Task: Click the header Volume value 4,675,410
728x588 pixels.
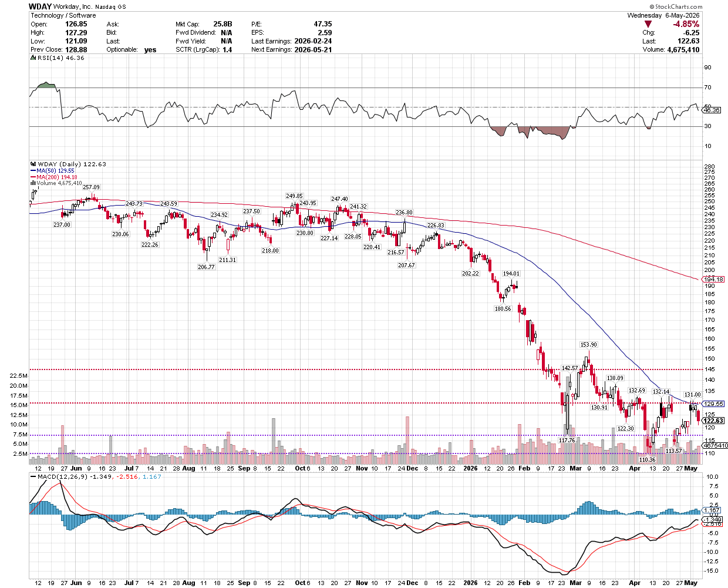Action: click(683, 50)
